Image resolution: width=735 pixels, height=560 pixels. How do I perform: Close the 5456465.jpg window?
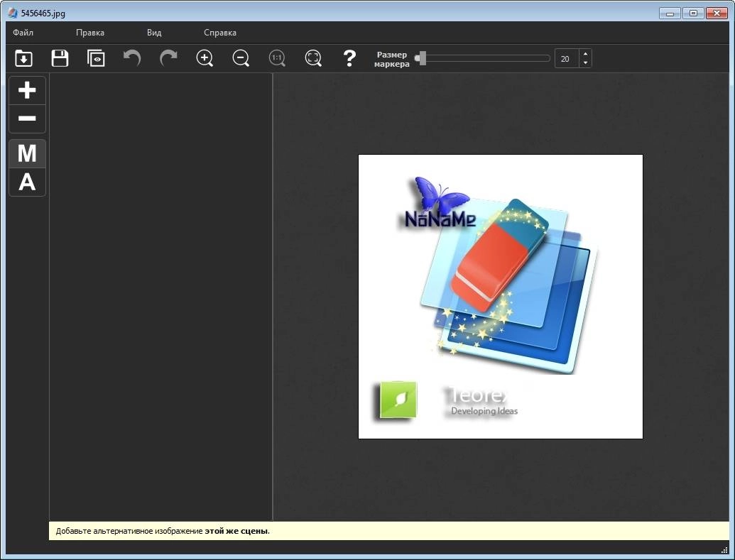[717, 13]
